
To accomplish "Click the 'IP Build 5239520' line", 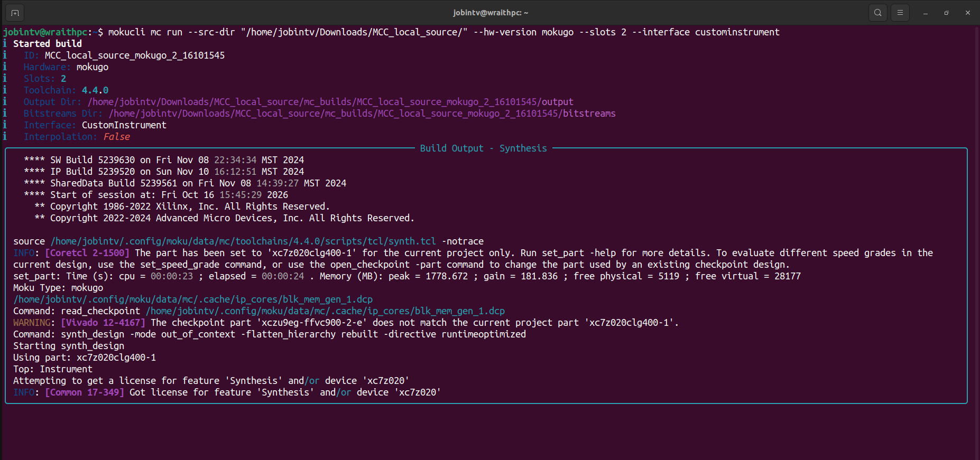I will click(164, 172).
